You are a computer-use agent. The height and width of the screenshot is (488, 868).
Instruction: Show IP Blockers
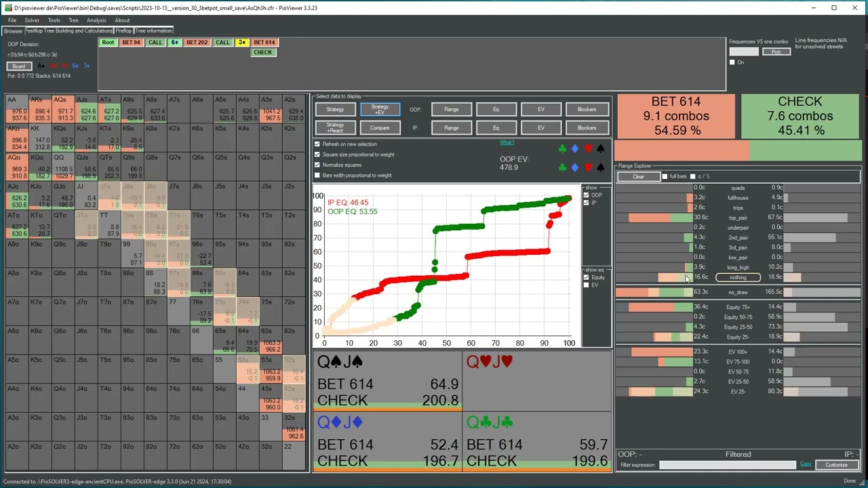[x=587, y=127]
